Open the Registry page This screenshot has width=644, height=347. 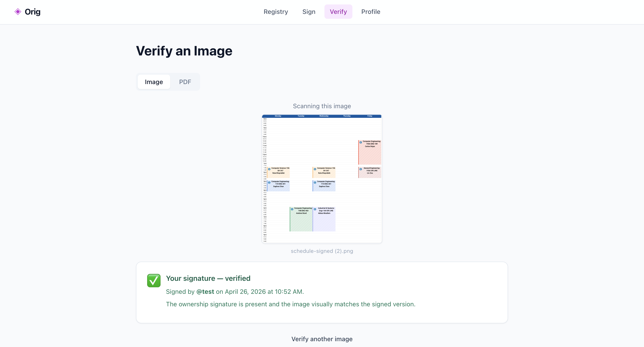click(276, 11)
